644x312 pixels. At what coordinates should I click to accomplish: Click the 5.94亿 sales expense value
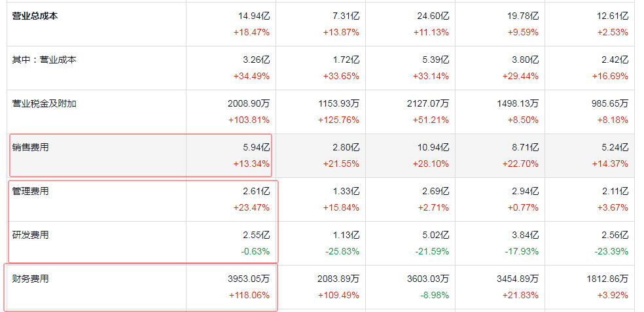coord(257,147)
